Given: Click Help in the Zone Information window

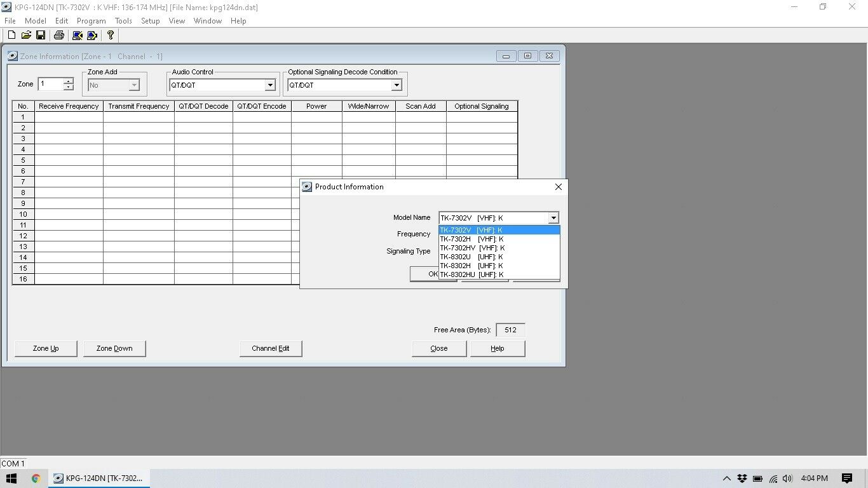Looking at the screenshot, I should (x=498, y=348).
